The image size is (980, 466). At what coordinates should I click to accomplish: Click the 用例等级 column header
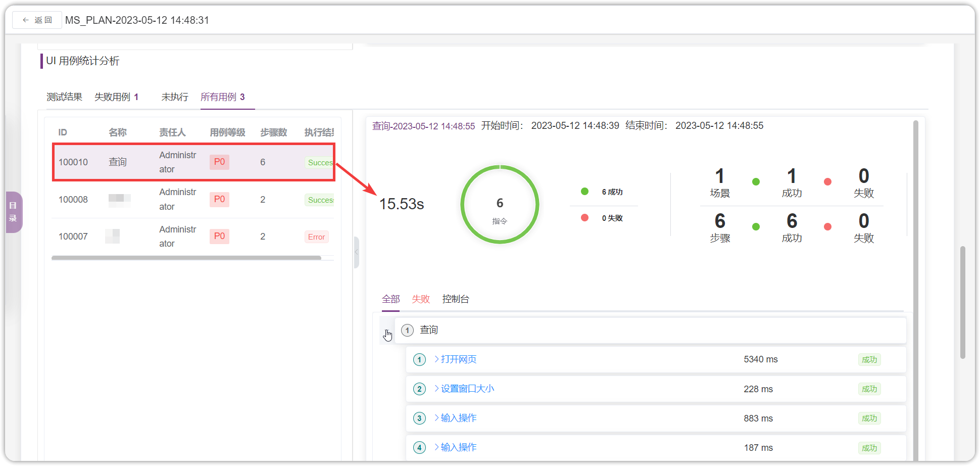[x=228, y=132]
